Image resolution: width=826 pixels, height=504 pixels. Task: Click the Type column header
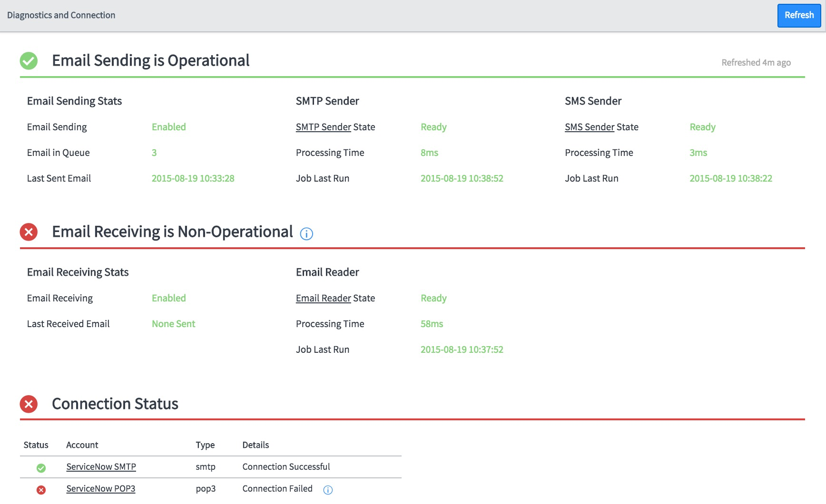(x=205, y=445)
